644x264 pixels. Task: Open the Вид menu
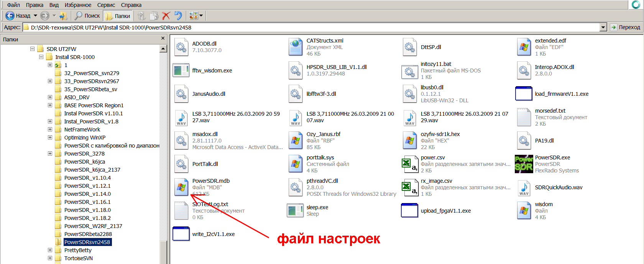(54, 5)
